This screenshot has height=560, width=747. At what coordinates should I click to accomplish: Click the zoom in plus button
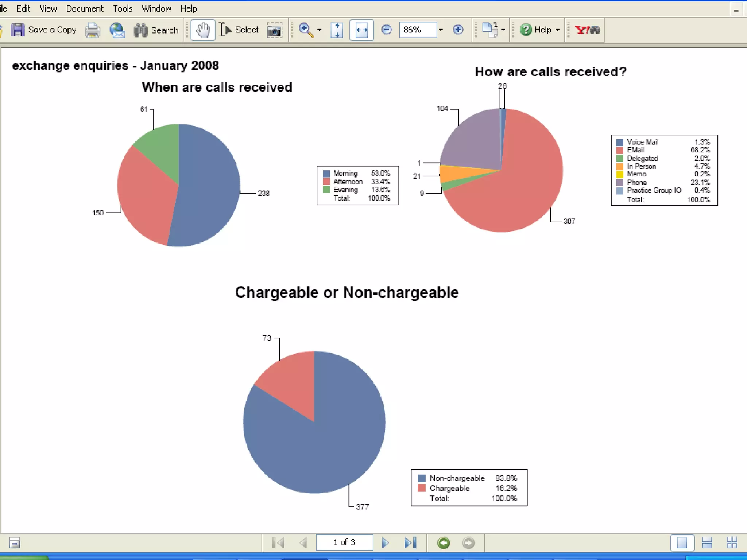[x=458, y=30]
